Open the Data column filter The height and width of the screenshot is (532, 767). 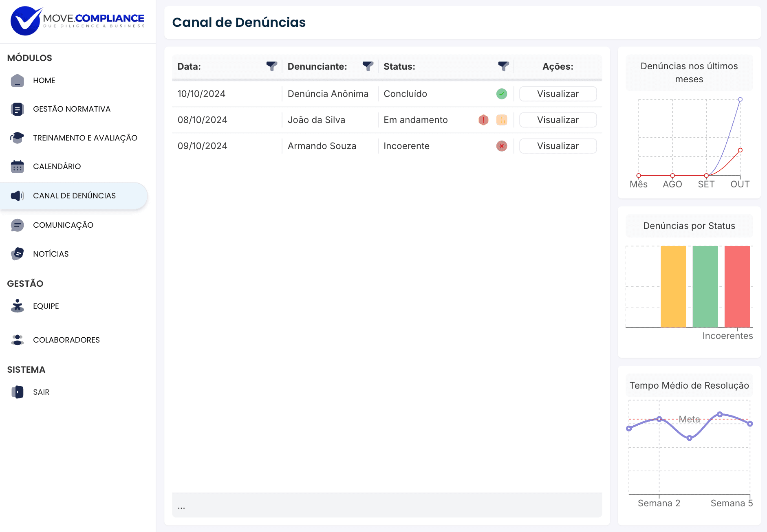(271, 66)
